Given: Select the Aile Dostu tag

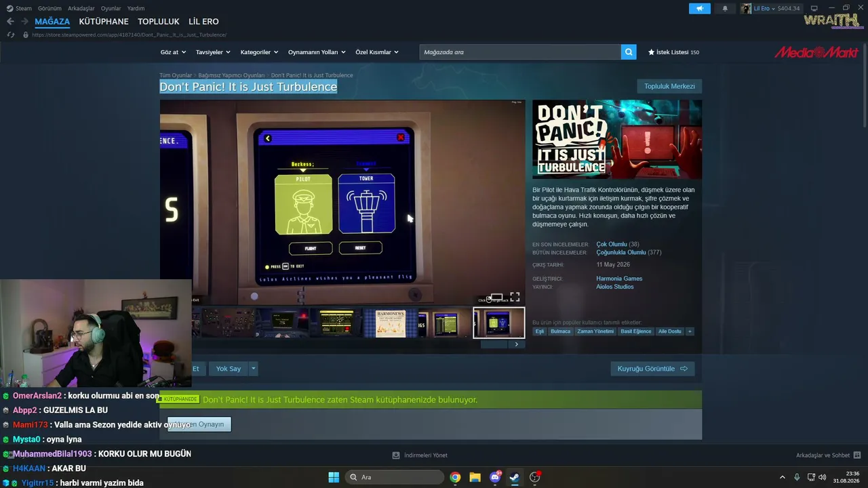Looking at the screenshot, I should (x=670, y=331).
